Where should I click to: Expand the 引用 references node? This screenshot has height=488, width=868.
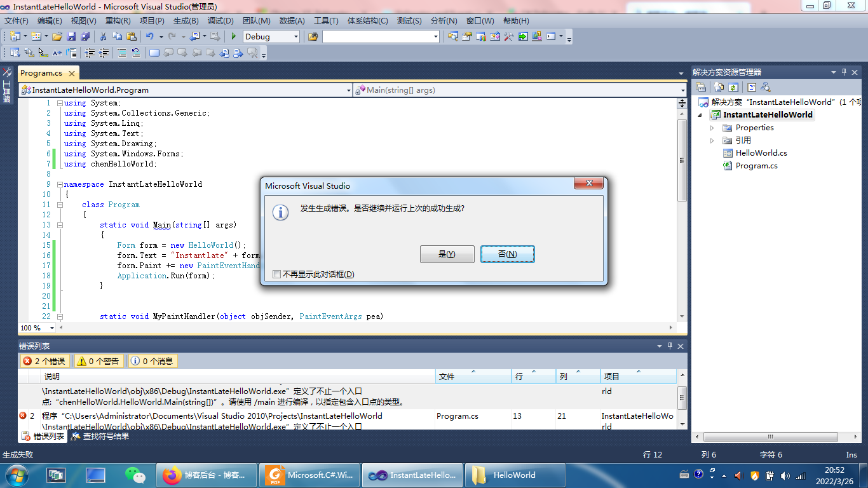pyautogui.click(x=712, y=140)
